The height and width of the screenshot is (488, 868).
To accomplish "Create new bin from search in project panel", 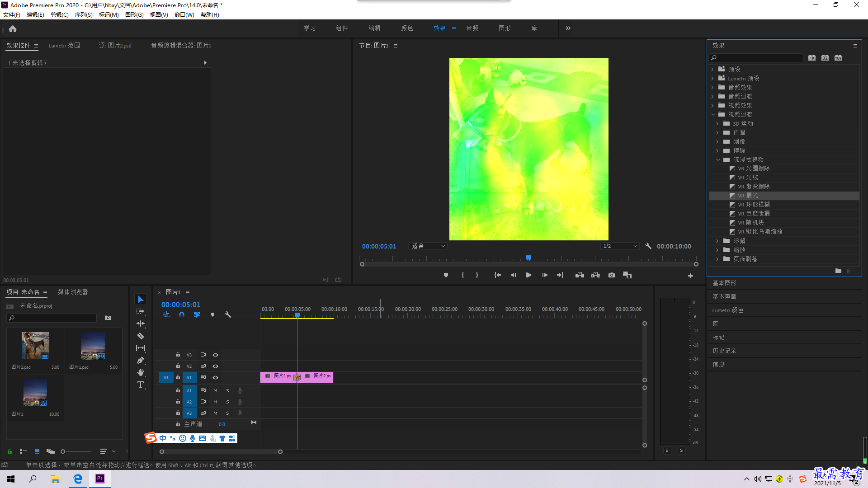I will coord(108,318).
